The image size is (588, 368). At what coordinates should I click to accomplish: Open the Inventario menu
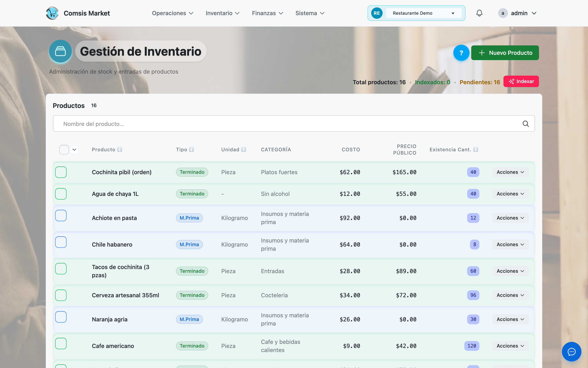(223, 13)
